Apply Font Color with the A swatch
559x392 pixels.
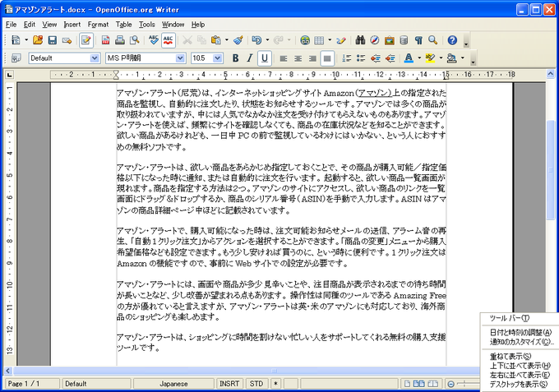click(x=409, y=58)
